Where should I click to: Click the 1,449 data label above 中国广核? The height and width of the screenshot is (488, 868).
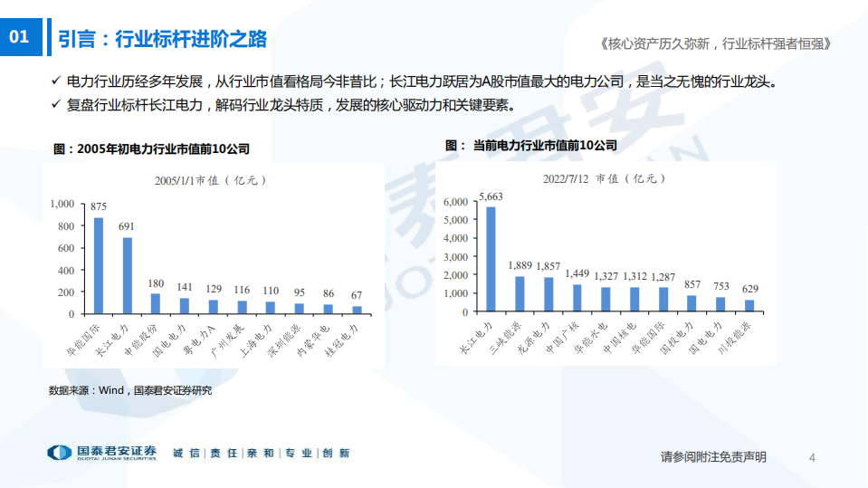click(x=577, y=273)
